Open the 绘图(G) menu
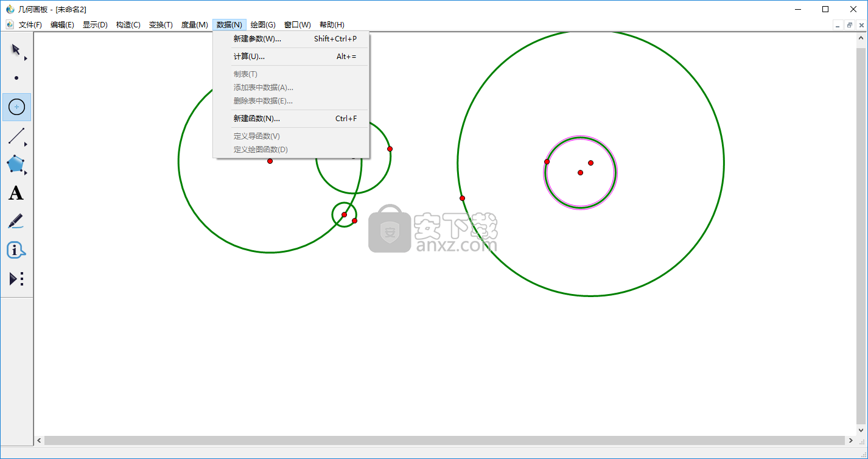Screen dimensions: 868x459 263,25
